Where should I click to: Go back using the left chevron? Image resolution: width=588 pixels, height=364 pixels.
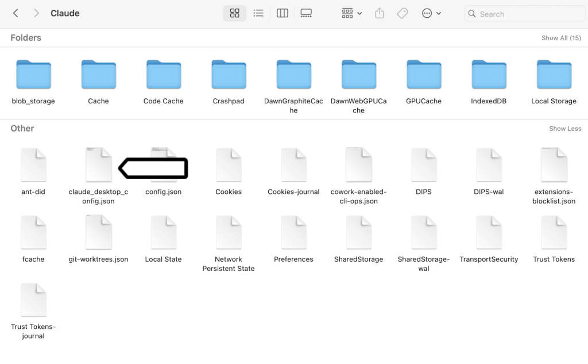[16, 14]
